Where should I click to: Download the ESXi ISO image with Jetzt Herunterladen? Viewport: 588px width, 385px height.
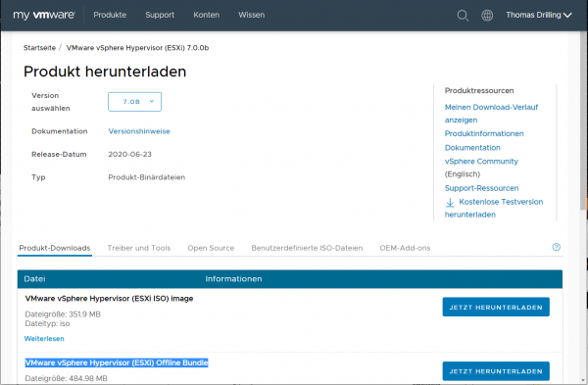tap(496, 307)
